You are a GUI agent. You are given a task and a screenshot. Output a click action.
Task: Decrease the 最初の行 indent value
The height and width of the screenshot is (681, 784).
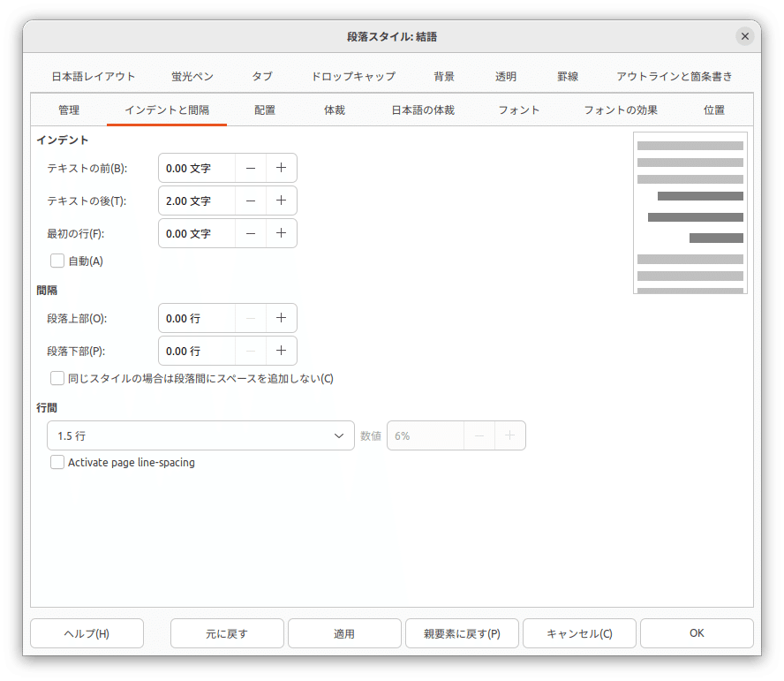[x=251, y=233]
